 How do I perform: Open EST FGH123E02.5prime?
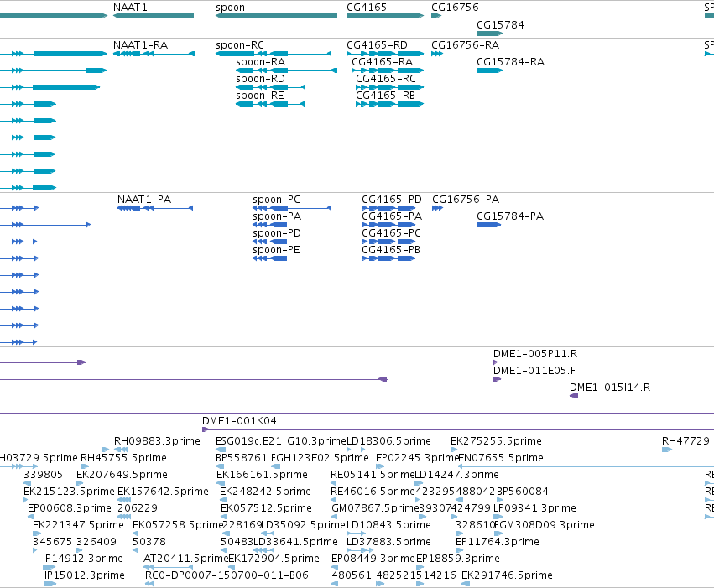320,458
